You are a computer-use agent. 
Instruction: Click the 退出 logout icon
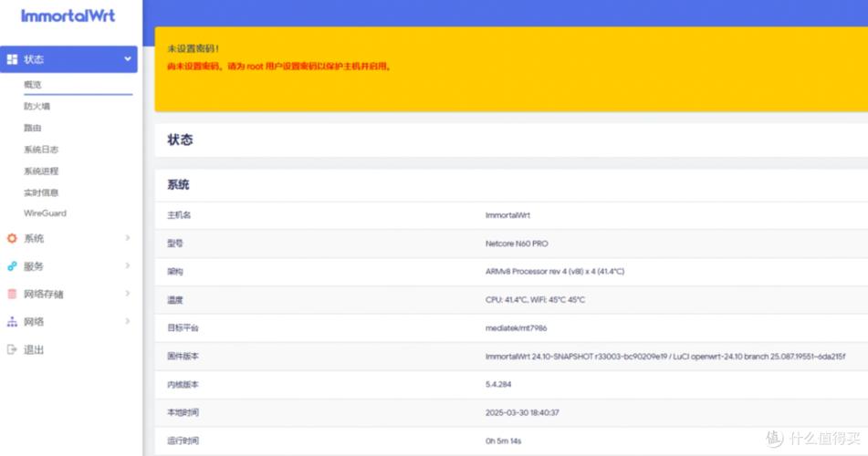[x=12, y=349]
